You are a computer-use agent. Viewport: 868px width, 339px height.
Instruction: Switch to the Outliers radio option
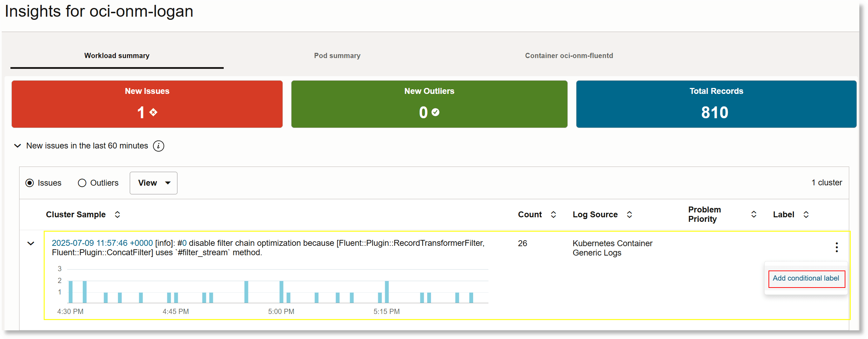[x=82, y=183]
